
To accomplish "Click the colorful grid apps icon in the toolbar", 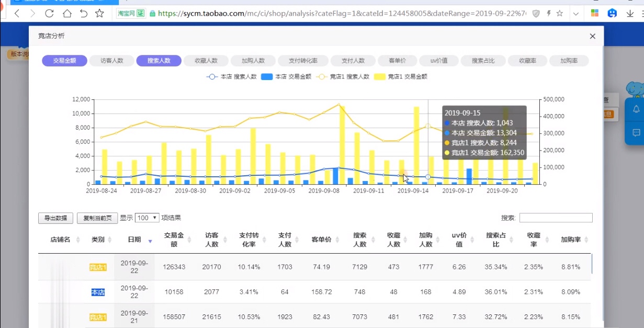I will tap(594, 12).
